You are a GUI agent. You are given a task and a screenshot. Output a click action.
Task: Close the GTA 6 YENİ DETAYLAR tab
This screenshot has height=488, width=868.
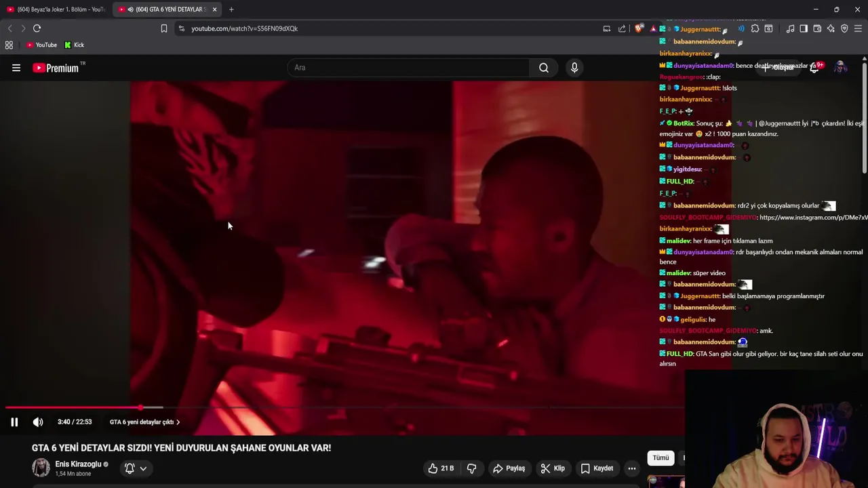pyautogui.click(x=214, y=9)
